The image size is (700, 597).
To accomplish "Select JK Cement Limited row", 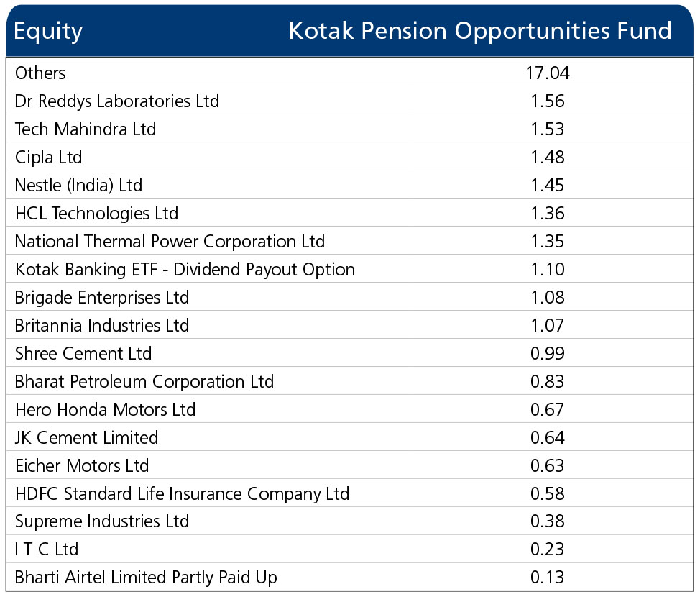I will tap(86, 437).
